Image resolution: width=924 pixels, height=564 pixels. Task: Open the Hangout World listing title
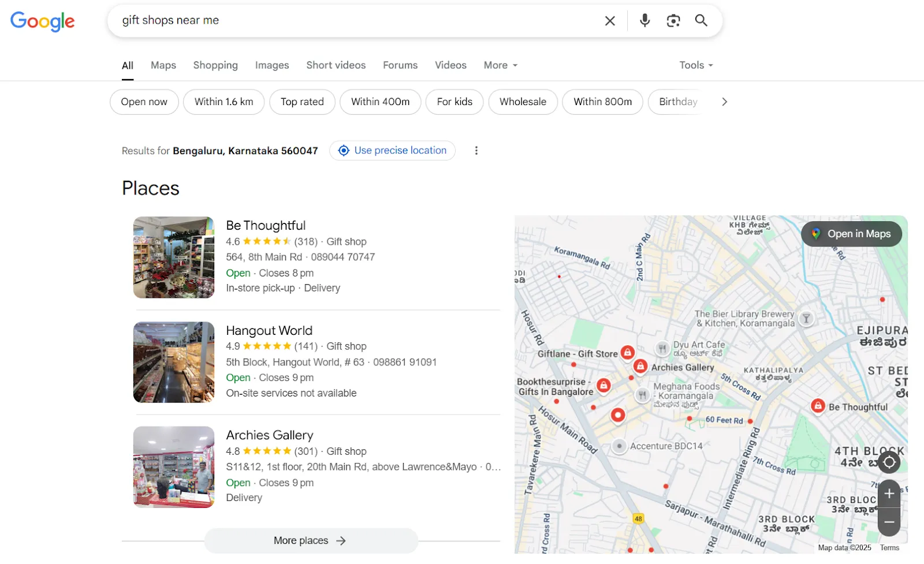click(x=269, y=331)
